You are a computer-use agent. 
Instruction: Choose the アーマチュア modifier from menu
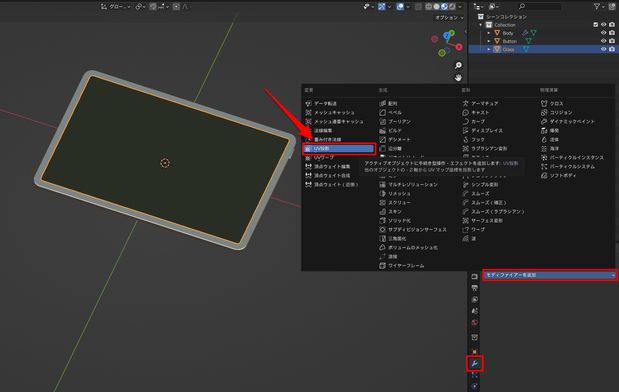point(480,103)
